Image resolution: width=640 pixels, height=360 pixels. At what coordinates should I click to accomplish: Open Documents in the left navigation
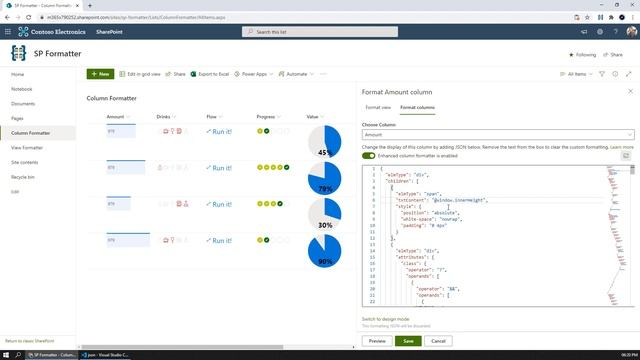pos(23,104)
